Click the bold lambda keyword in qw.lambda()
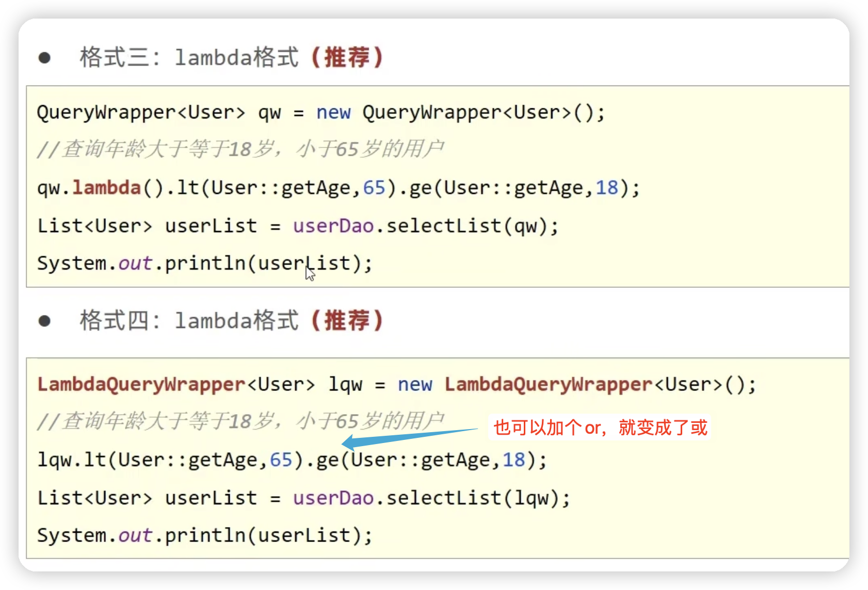The image size is (868, 590). [106, 187]
